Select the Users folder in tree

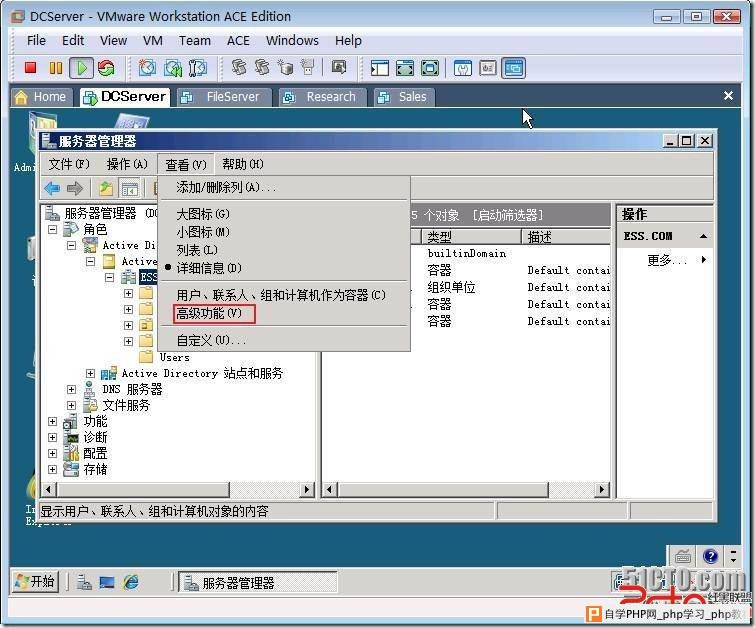pyautogui.click(x=174, y=357)
